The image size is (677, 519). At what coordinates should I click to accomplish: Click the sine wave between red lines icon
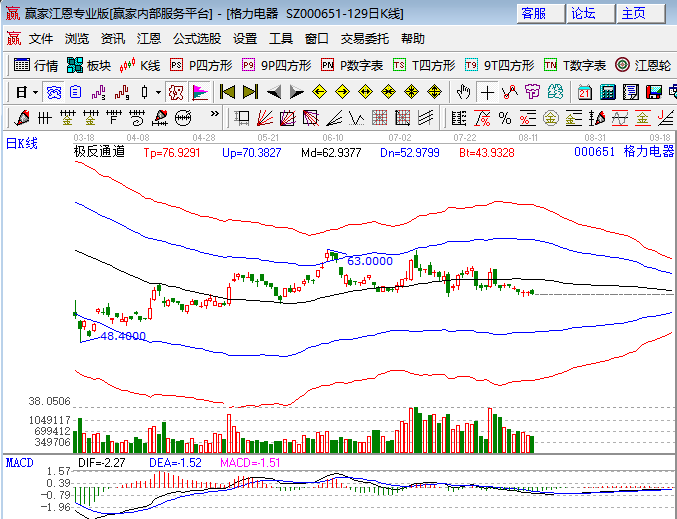pos(620,118)
